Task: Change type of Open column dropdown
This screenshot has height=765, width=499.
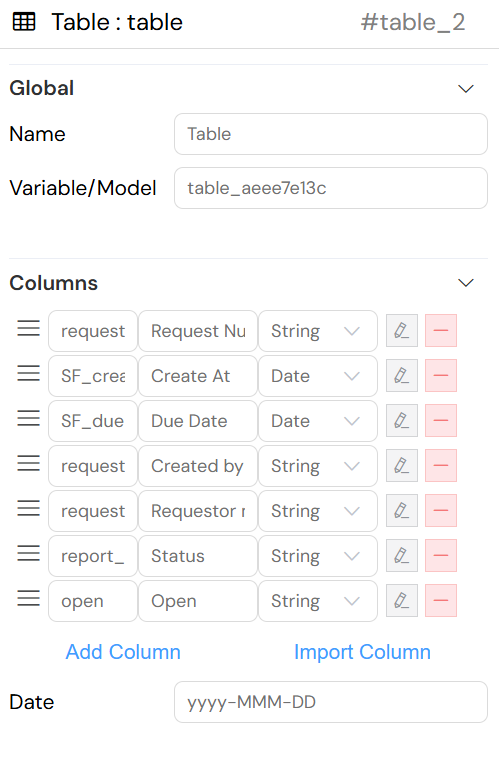Action: (x=318, y=600)
